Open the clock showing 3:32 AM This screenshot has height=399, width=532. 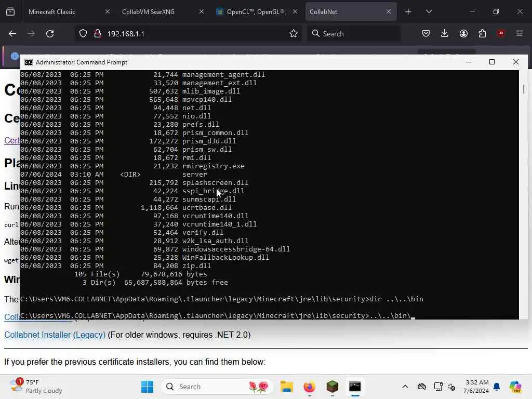(476, 387)
